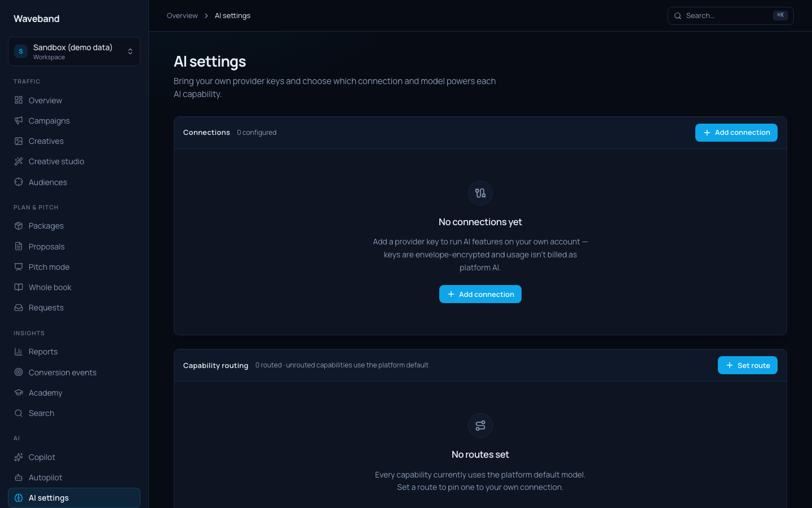Image resolution: width=812 pixels, height=508 pixels.
Task: Focus the top Search input field
Action: pos(731,16)
